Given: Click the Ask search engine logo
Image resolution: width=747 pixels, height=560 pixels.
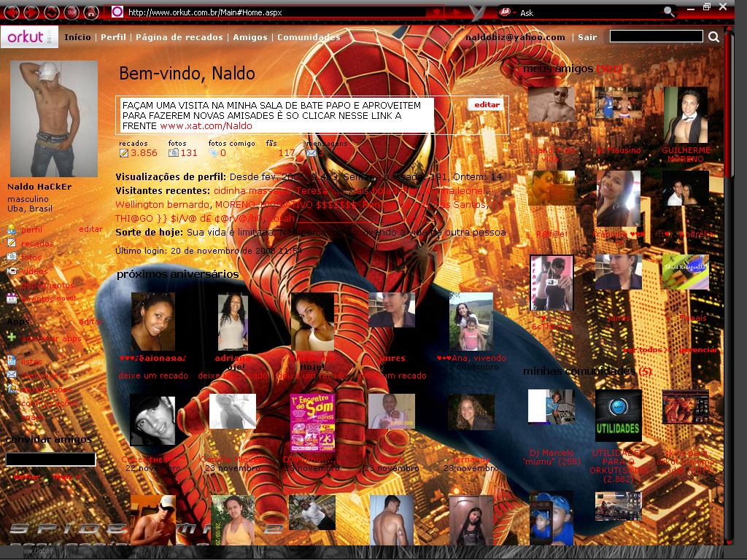Looking at the screenshot, I should pos(506,12).
